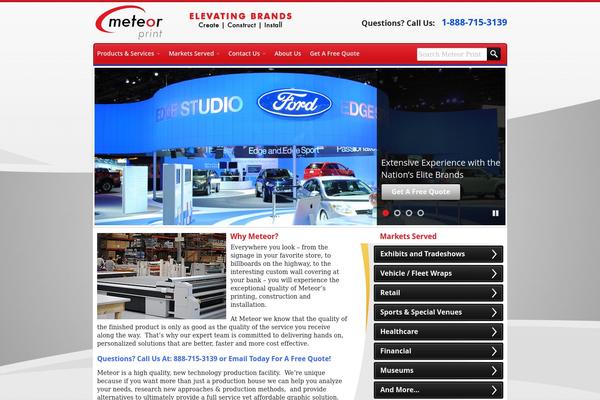Click the Meteor Print logo
This screenshot has width=600, height=400.
point(129,22)
